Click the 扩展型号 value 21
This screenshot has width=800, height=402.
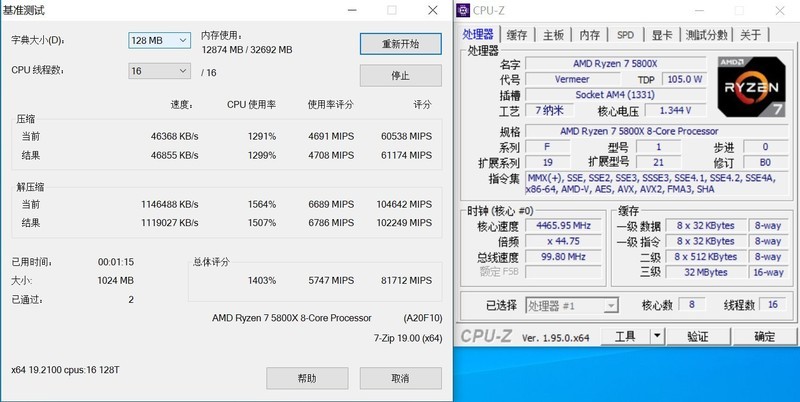tap(658, 162)
